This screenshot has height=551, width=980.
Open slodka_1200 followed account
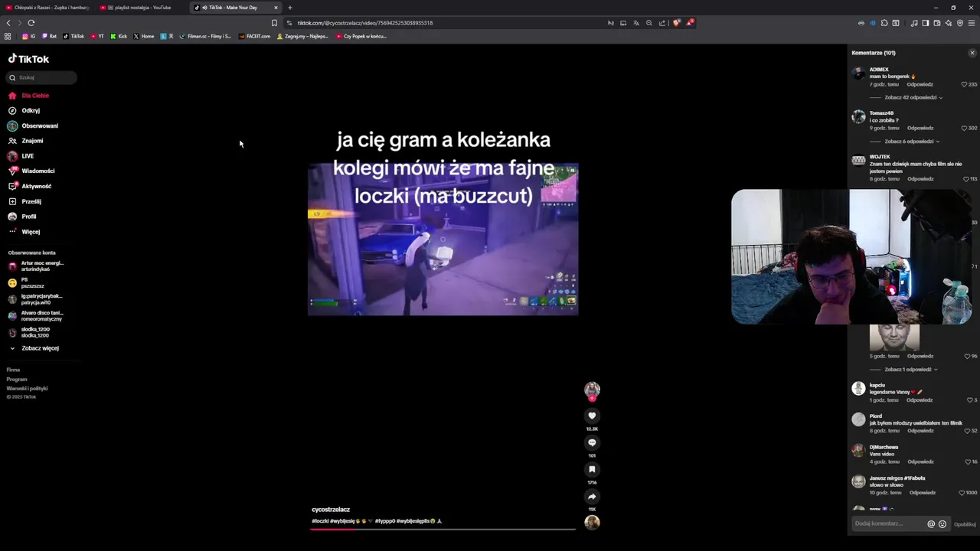click(x=29, y=332)
